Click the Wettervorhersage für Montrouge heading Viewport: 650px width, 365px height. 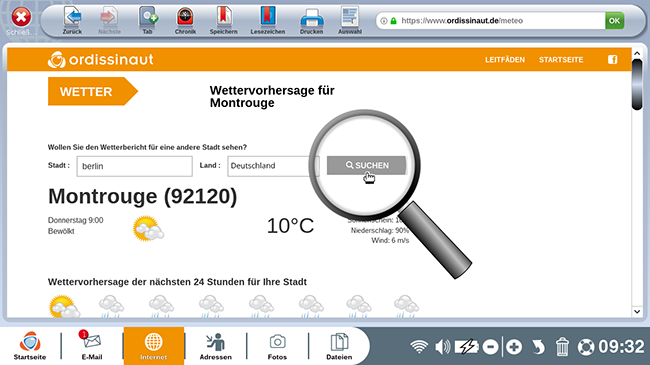pos(272,97)
